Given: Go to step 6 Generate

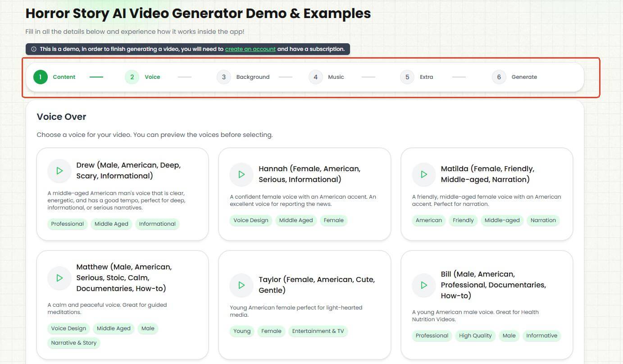Looking at the screenshot, I should point(499,77).
